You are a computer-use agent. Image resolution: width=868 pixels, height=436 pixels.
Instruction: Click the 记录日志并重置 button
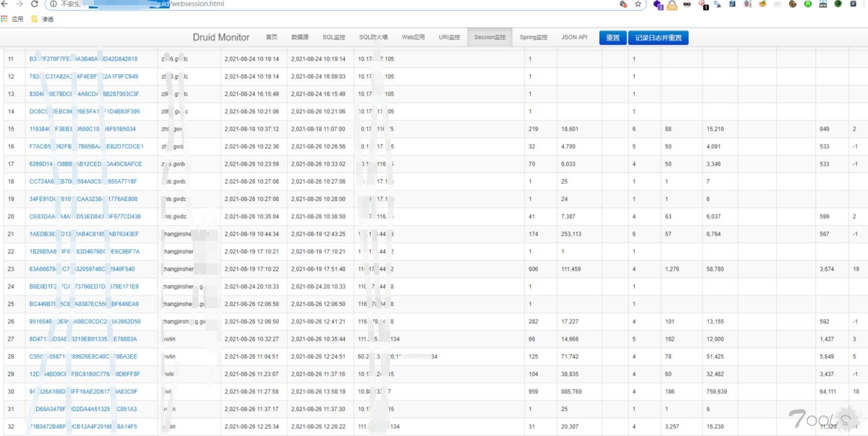tap(658, 38)
